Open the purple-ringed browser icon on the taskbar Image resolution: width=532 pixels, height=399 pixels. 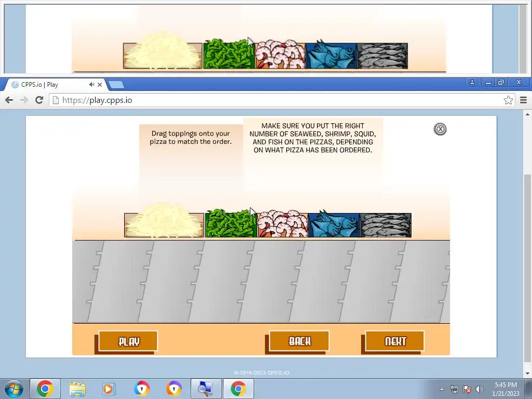[x=174, y=389]
